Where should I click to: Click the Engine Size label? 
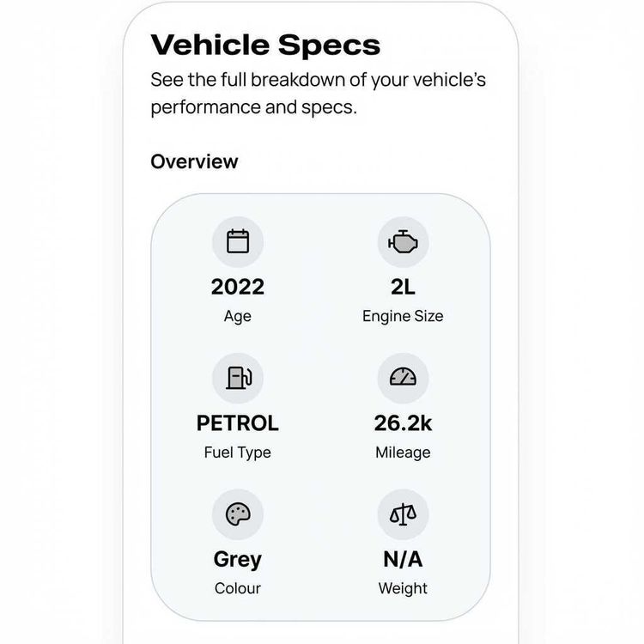click(x=403, y=316)
